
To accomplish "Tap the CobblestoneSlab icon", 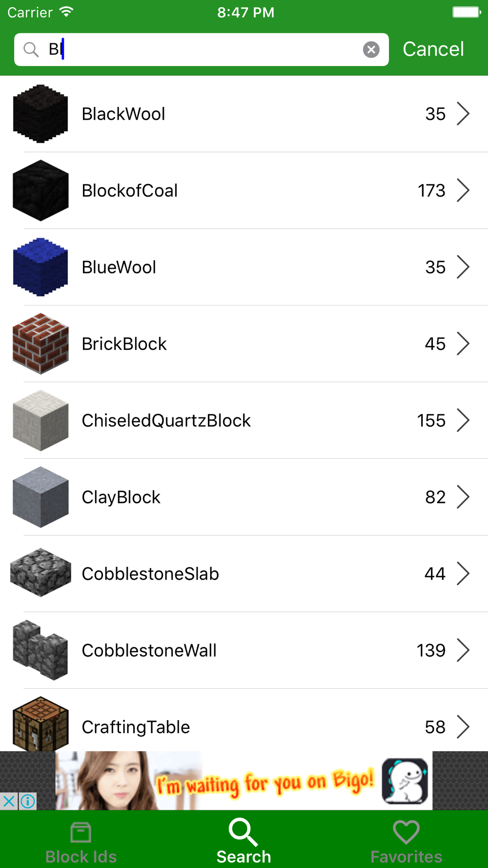I will pyautogui.click(x=41, y=573).
